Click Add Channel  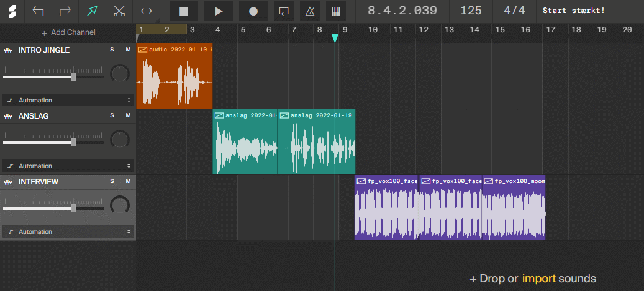pyautogui.click(x=68, y=32)
